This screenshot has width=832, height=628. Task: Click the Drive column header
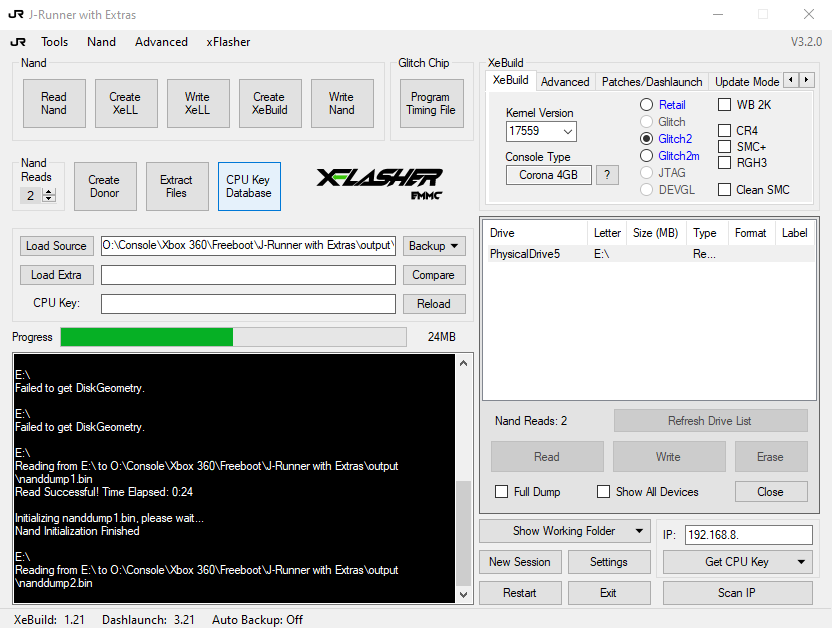(x=535, y=233)
